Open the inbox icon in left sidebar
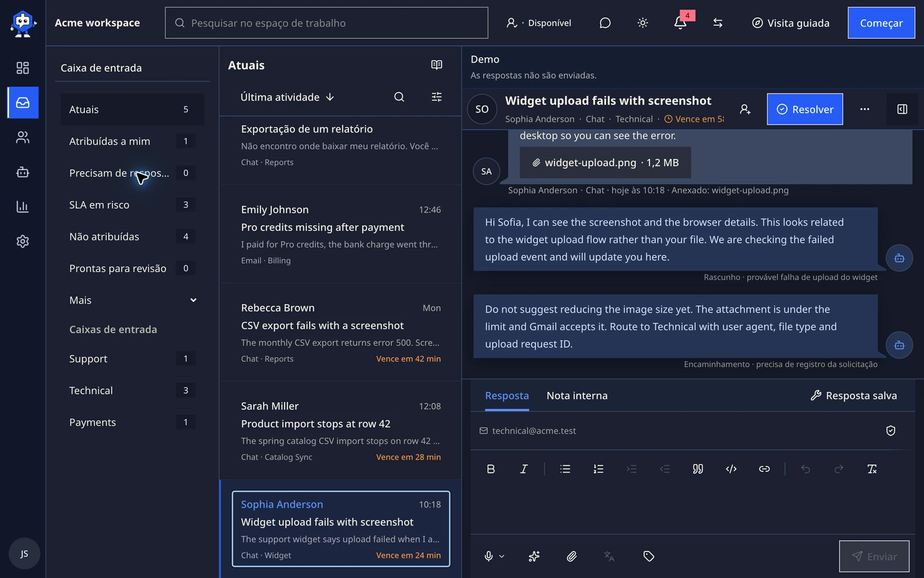The image size is (924, 578). click(23, 102)
